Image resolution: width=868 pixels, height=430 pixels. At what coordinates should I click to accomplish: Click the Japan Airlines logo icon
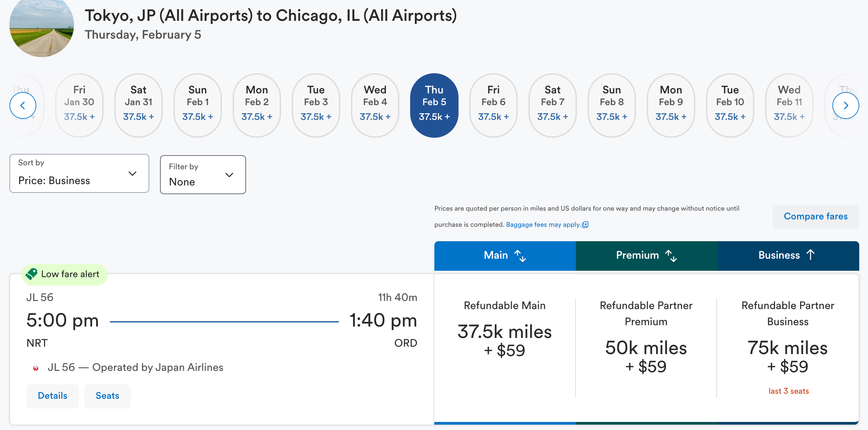[x=36, y=368]
